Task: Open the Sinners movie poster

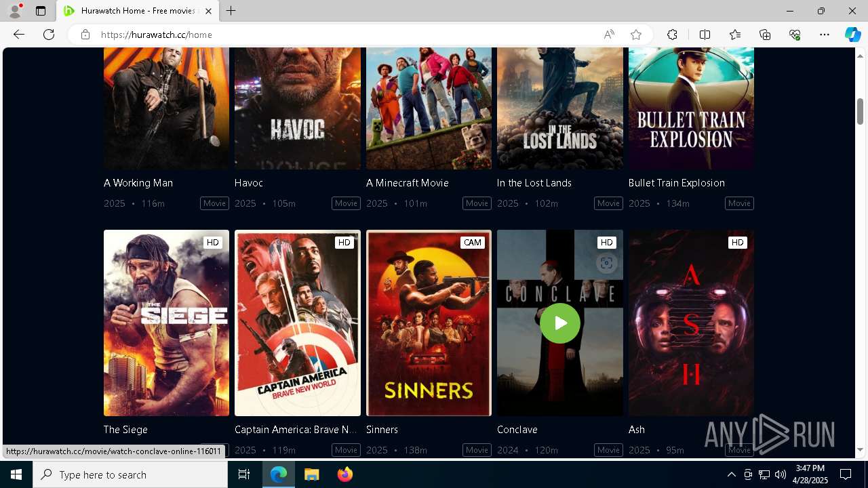Action: pos(429,323)
